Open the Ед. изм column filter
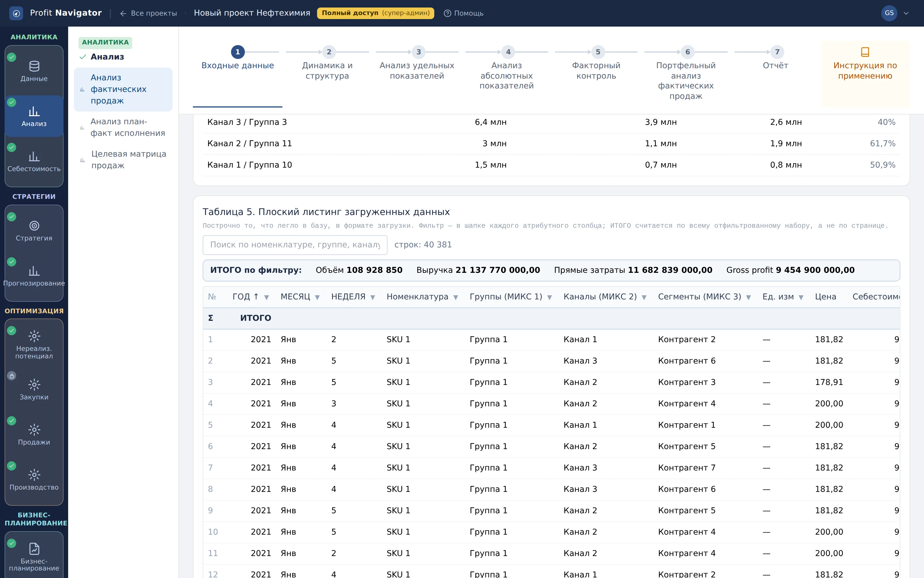This screenshot has width=924, height=578. tap(801, 297)
